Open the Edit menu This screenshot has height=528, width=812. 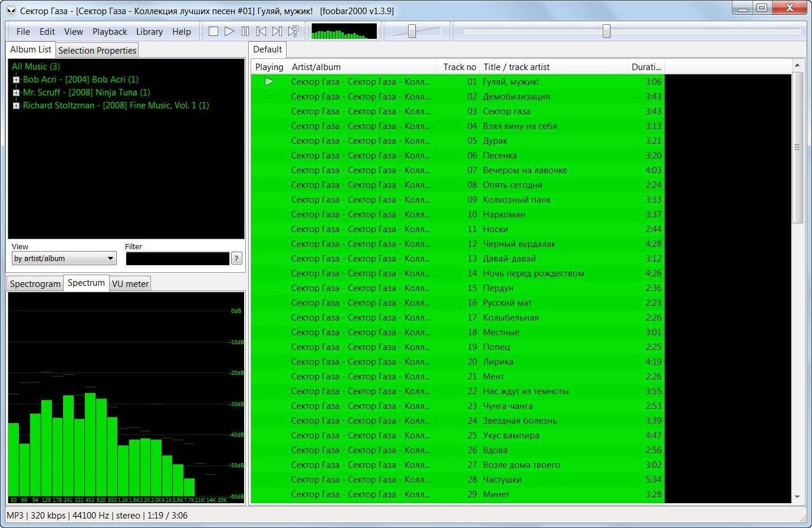click(x=47, y=32)
